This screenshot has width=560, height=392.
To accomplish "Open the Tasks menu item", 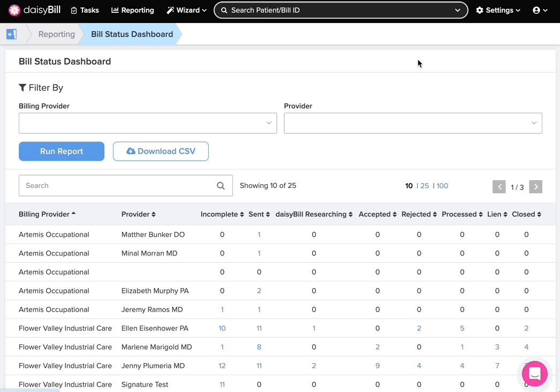I will point(85,10).
